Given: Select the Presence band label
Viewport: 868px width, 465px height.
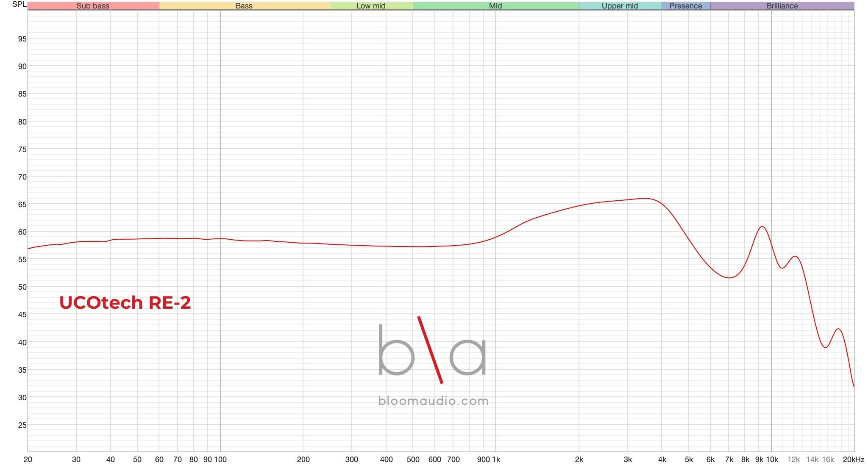Looking at the screenshot, I should [686, 6].
